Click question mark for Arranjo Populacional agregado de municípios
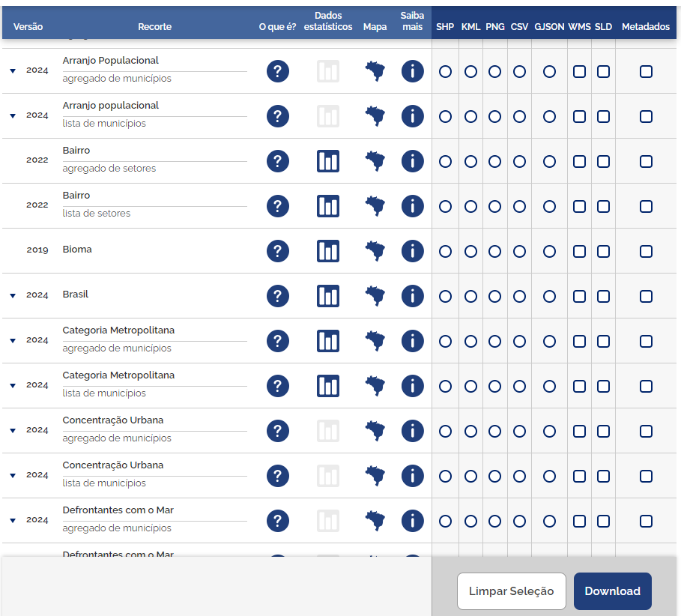 point(278,71)
